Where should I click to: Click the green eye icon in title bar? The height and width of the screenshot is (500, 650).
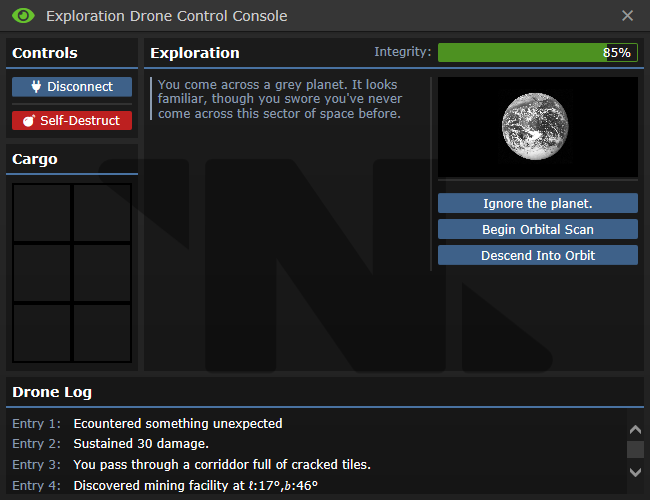(23, 16)
